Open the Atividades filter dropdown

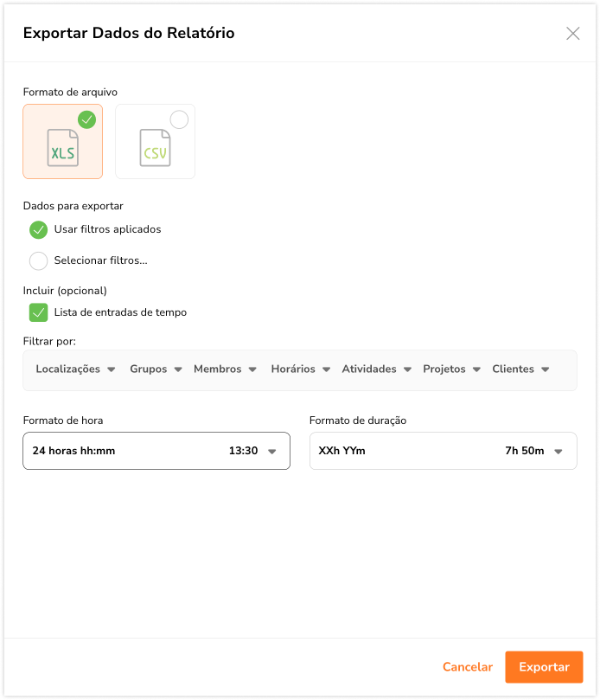(x=375, y=369)
